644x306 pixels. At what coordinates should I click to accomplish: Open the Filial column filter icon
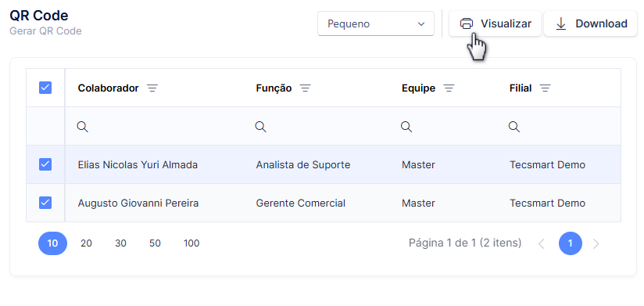coord(545,88)
